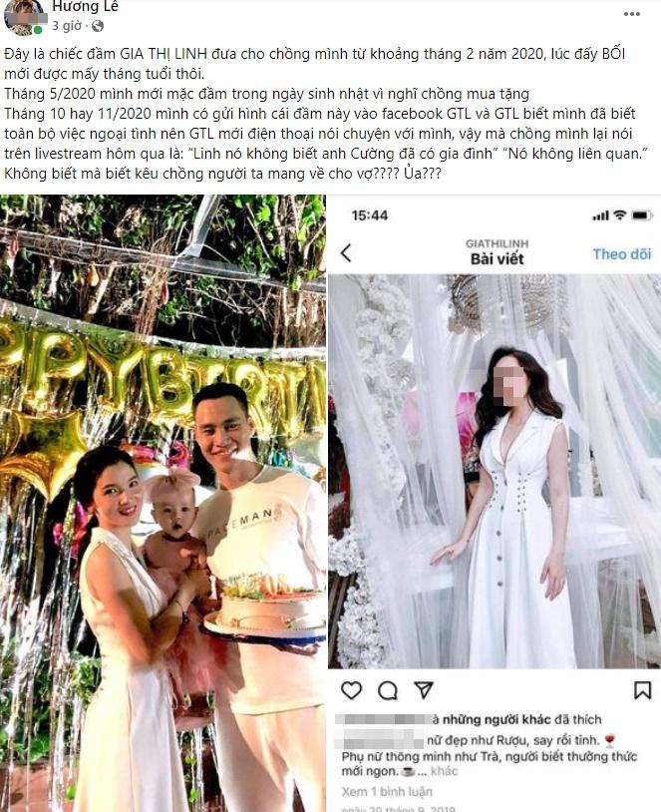Click the globe public-audience icon
Viewport: 661px width, 812px height.
coord(98,26)
